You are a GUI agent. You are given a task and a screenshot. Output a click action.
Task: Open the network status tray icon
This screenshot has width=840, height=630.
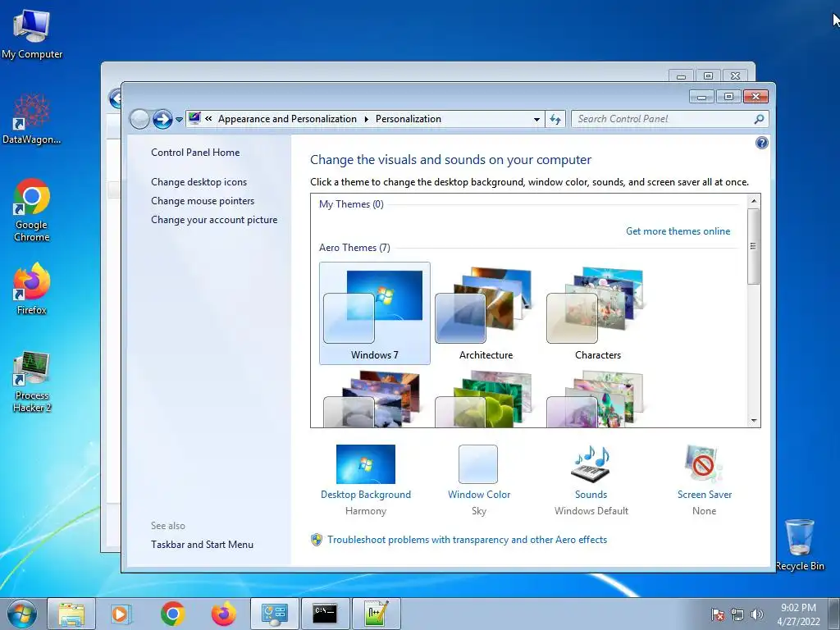point(737,614)
